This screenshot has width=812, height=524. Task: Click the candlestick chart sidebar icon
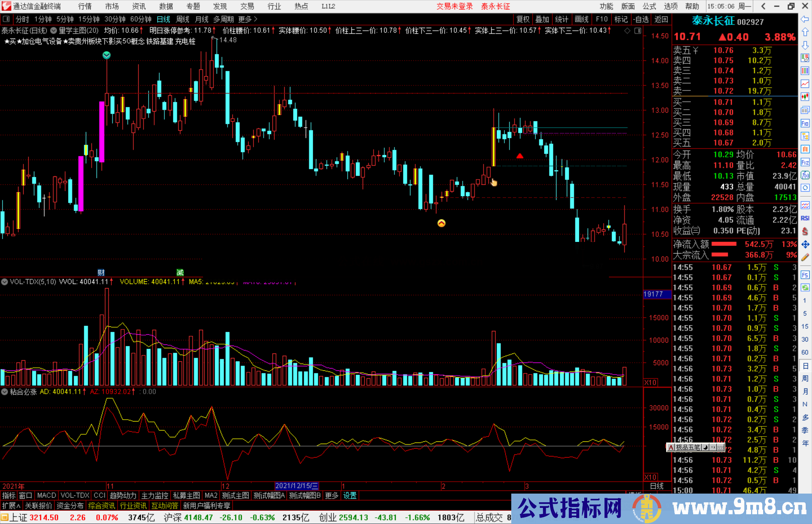click(805, 97)
